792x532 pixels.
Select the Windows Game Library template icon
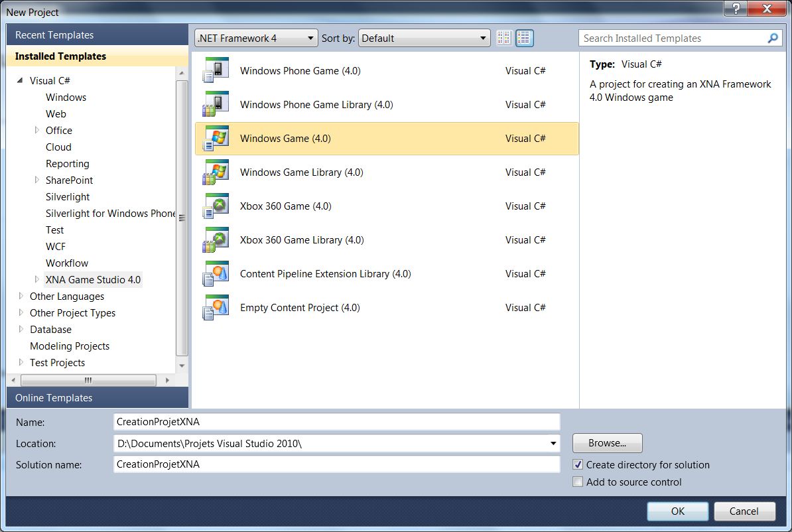pos(216,172)
